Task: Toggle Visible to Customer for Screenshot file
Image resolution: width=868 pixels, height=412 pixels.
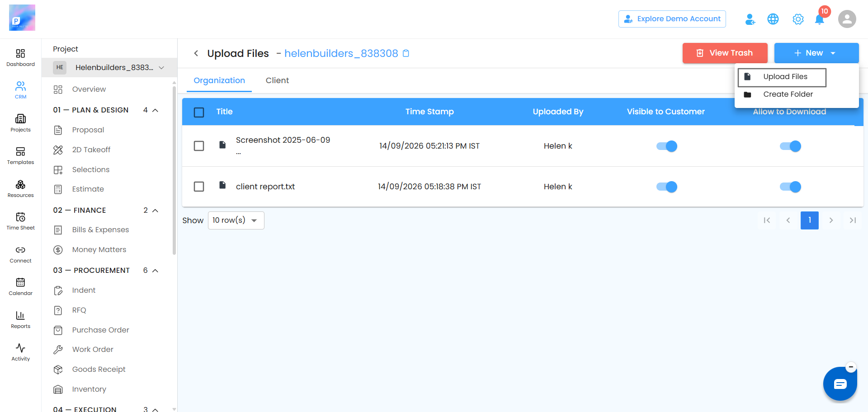Action: (666, 146)
